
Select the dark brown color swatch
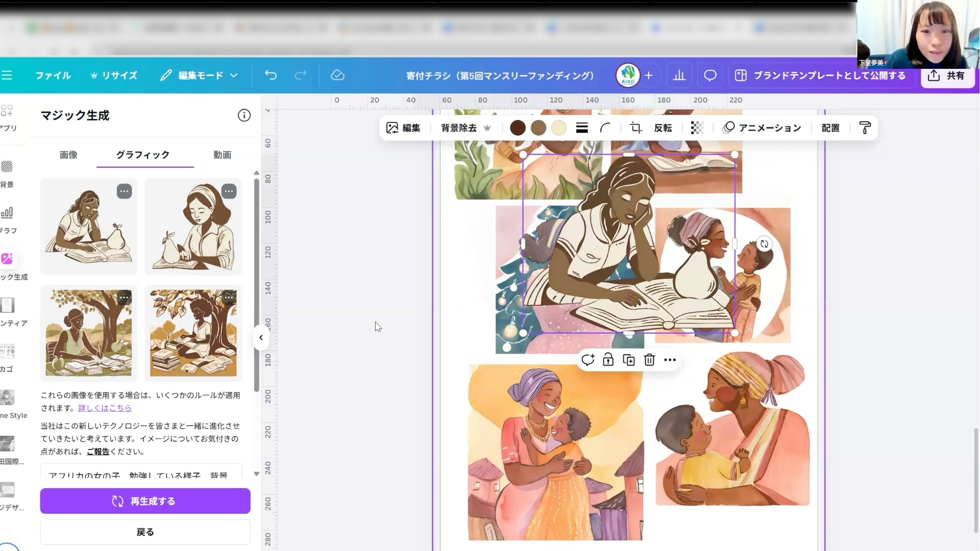point(518,128)
